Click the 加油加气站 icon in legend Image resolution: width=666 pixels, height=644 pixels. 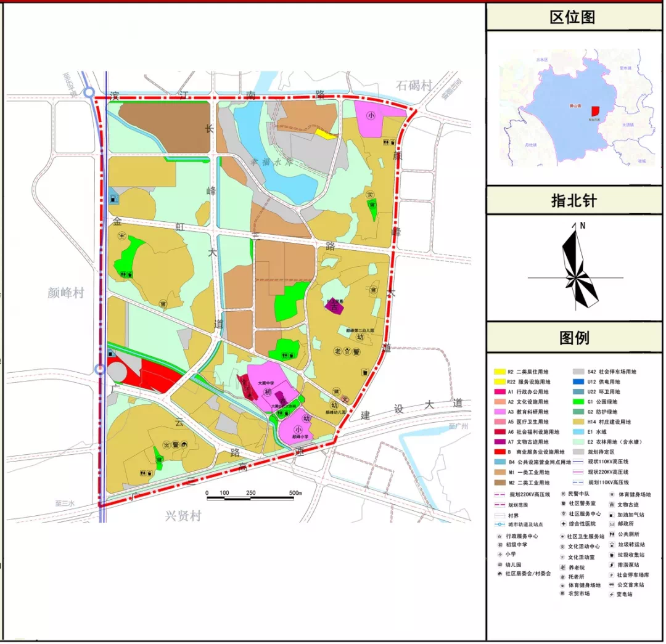coord(612,514)
